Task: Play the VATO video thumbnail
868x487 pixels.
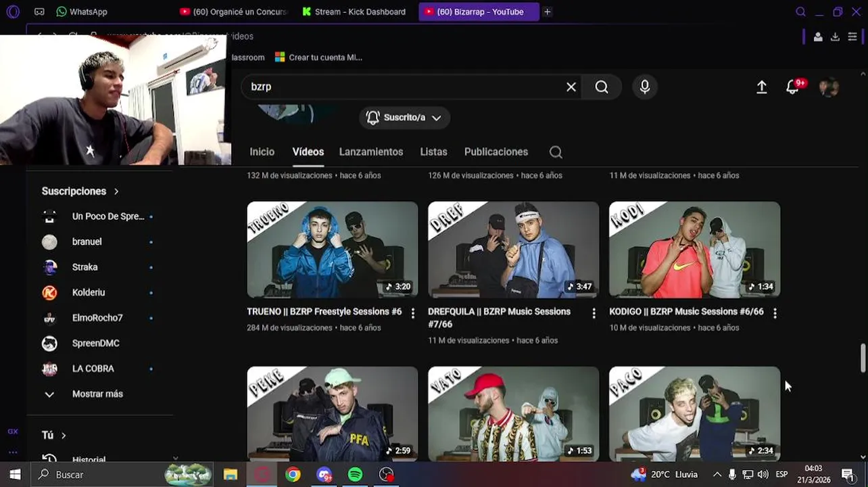Action: (x=514, y=414)
